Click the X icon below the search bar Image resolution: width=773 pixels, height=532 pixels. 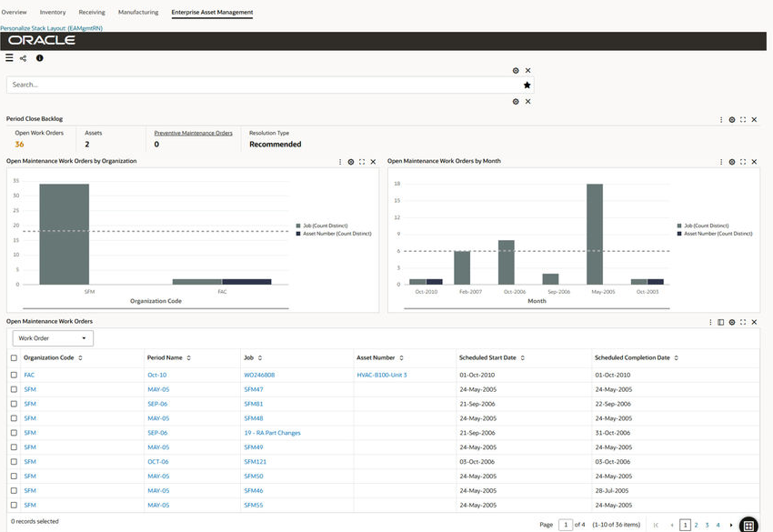528,102
